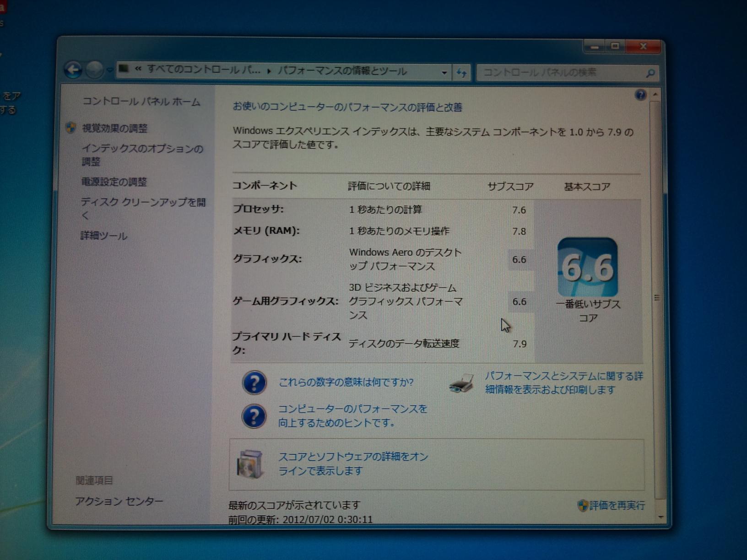This screenshot has height=560, width=747.
Task: Click the shield icon beside 視覚効果の調整
Action: [x=70, y=128]
